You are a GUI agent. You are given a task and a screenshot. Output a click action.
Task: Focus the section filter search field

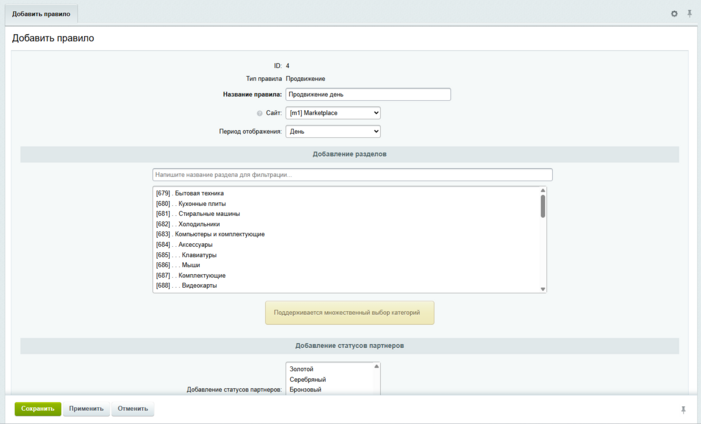[x=352, y=175]
